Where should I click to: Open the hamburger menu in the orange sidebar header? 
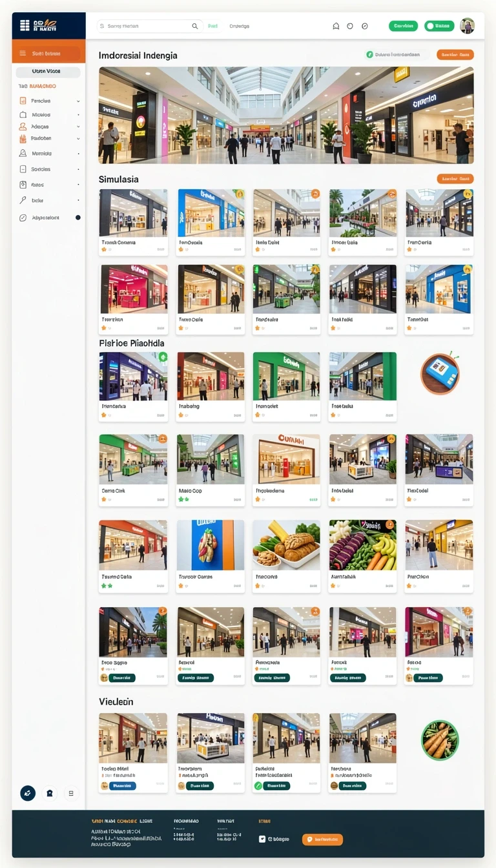pyautogui.click(x=23, y=53)
